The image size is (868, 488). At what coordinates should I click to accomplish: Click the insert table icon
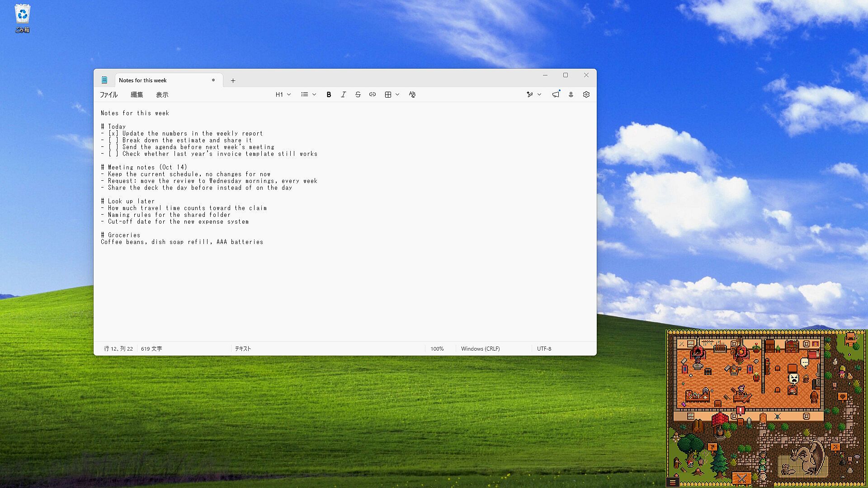pyautogui.click(x=388, y=94)
